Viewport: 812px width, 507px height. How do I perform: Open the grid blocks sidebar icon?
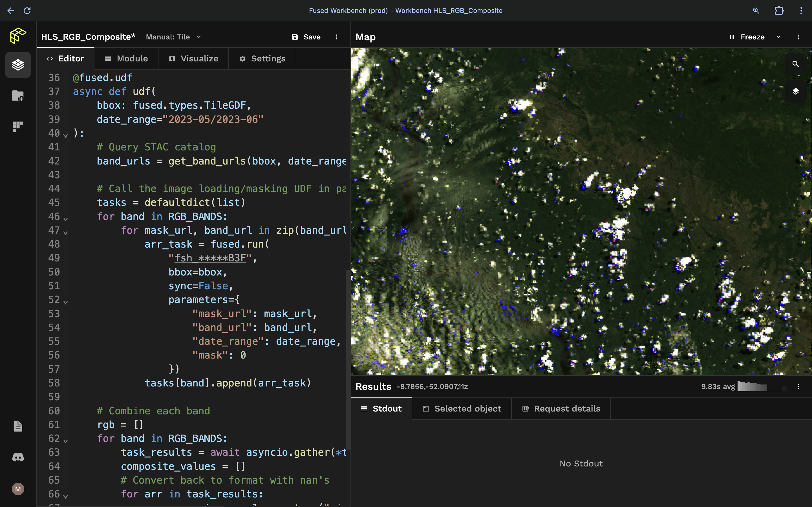tap(18, 126)
